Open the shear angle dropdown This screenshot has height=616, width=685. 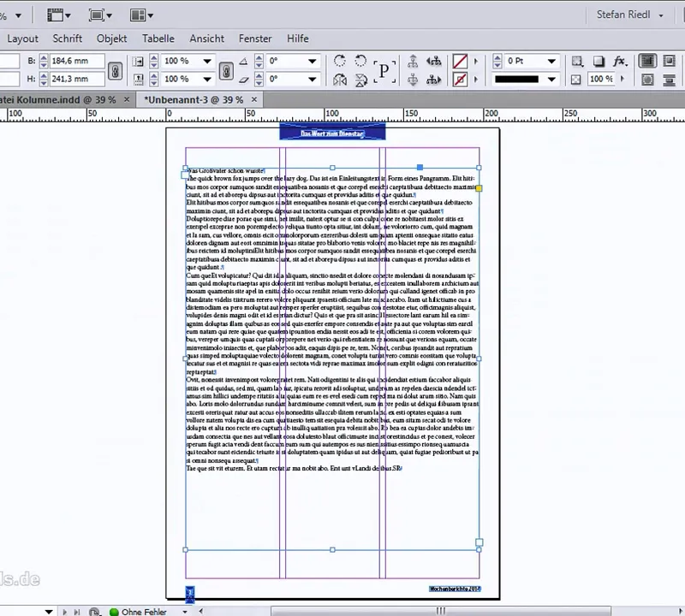point(312,80)
